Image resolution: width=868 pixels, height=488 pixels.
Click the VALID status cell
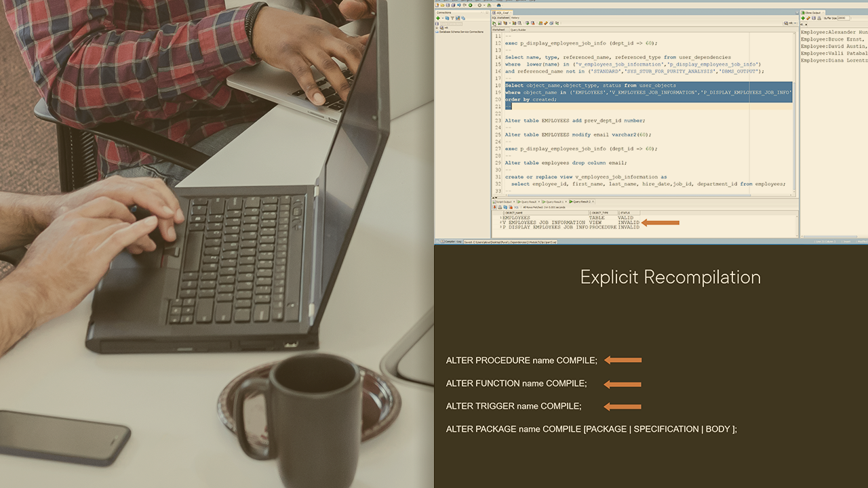click(x=626, y=218)
